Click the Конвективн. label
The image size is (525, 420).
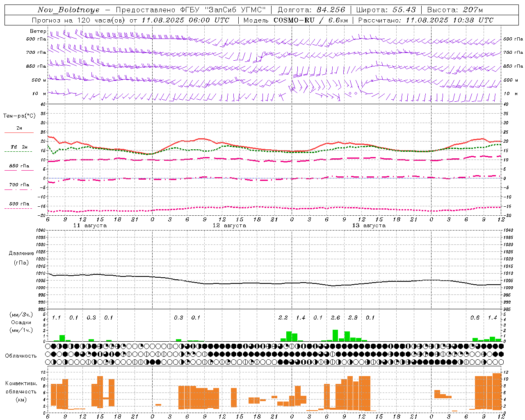tap(21, 383)
